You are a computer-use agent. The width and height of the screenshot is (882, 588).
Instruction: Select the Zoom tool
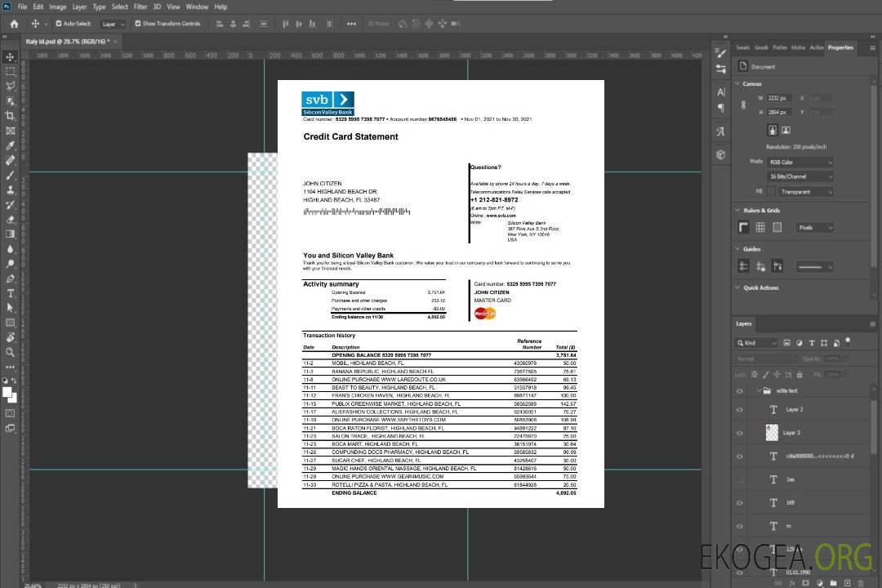coord(10,352)
